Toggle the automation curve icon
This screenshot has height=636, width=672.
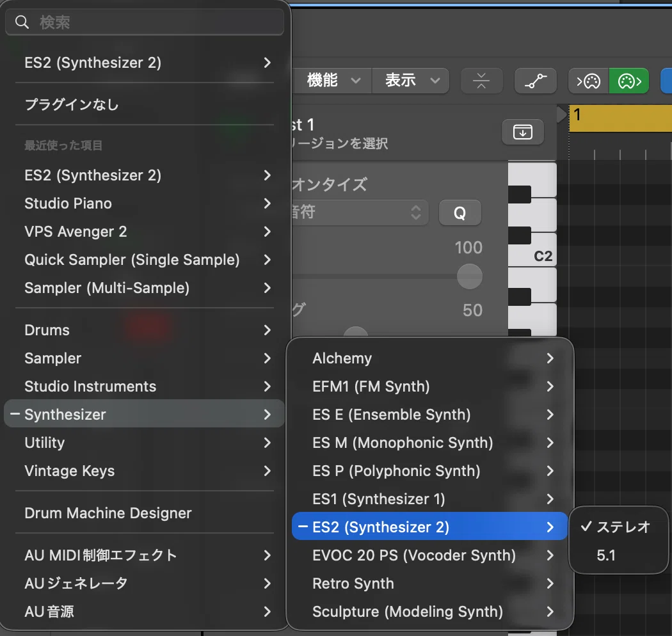pos(536,81)
